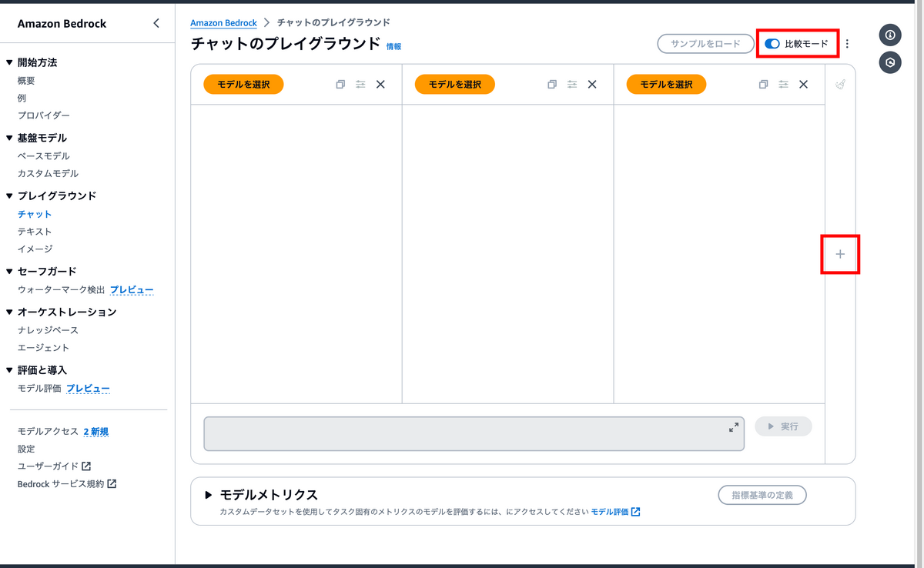Click プレビュー badge beside ウォーターマーク検出

131,289
